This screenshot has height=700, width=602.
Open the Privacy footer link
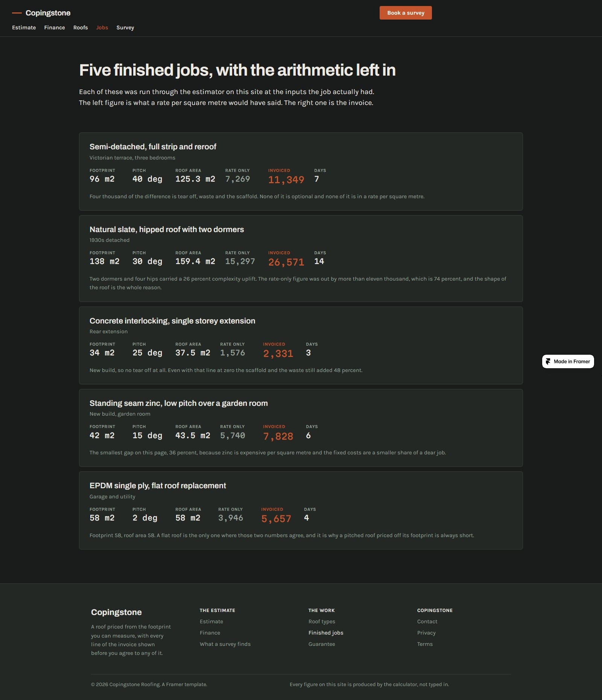(x=426, y=633)
